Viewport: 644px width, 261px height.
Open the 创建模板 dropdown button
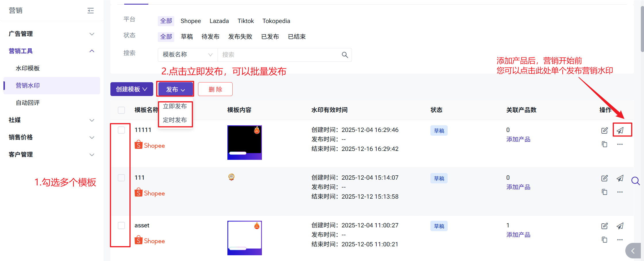tap(131, 89)
